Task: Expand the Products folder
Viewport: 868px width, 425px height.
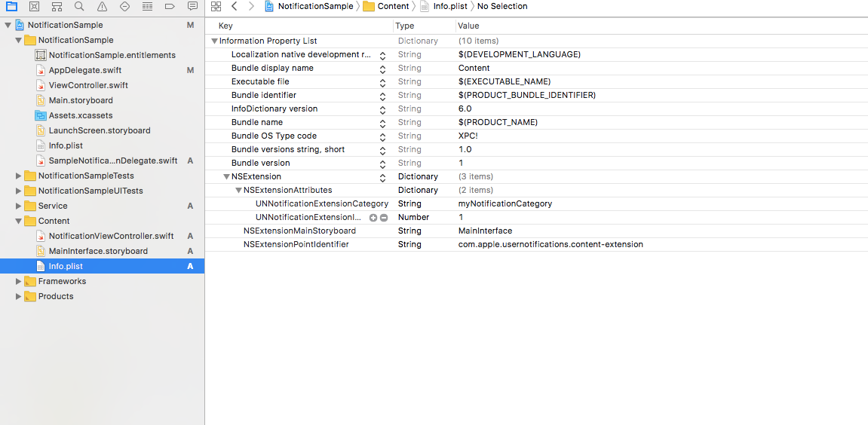Action: [x=18, y=296]
